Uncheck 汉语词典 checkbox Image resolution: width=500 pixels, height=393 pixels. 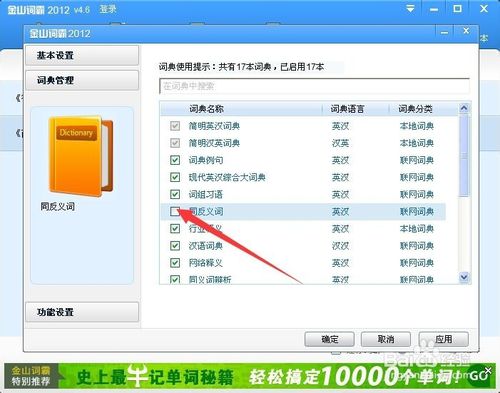[x=175, y=246]
